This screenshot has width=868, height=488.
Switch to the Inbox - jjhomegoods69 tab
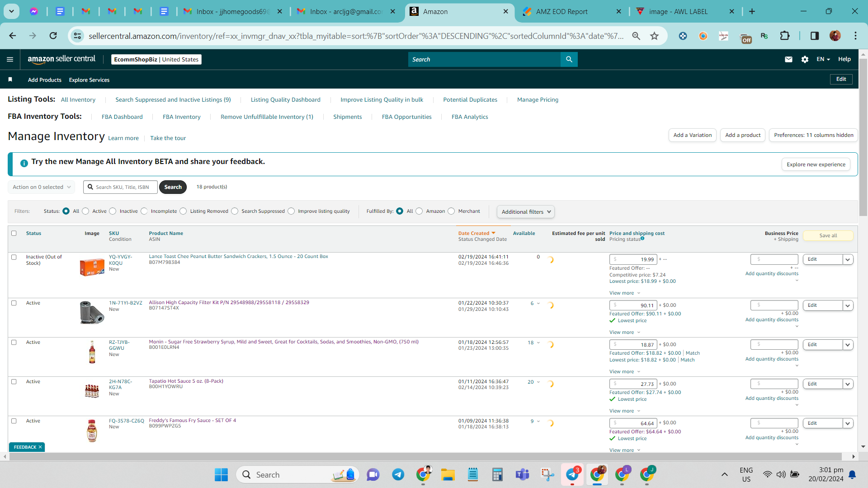point(232,12)
